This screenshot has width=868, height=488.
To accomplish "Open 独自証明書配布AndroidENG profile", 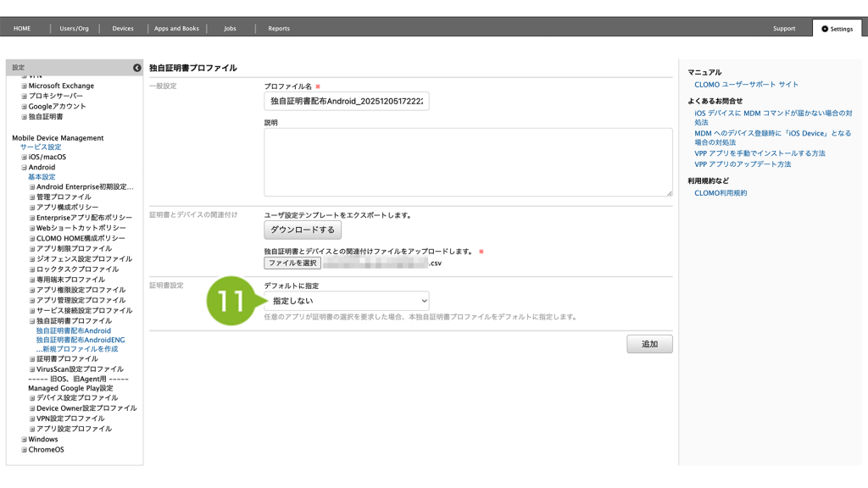I will click(x=81, y=340).
